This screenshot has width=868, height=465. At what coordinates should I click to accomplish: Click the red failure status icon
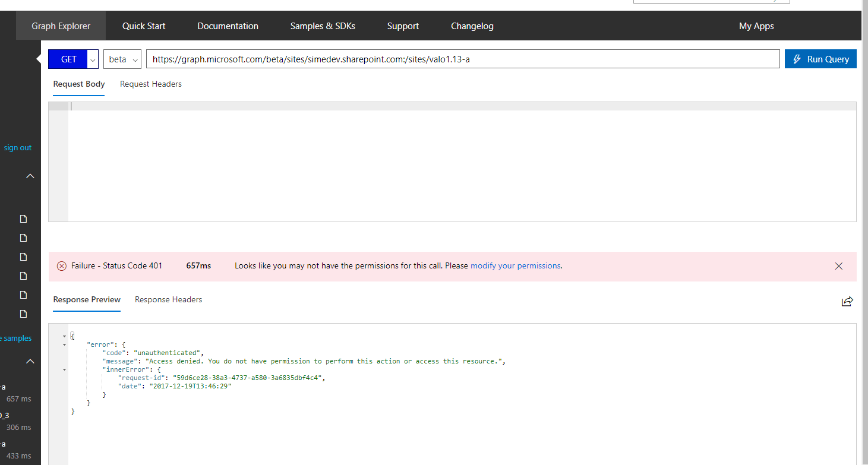point(62,266)
